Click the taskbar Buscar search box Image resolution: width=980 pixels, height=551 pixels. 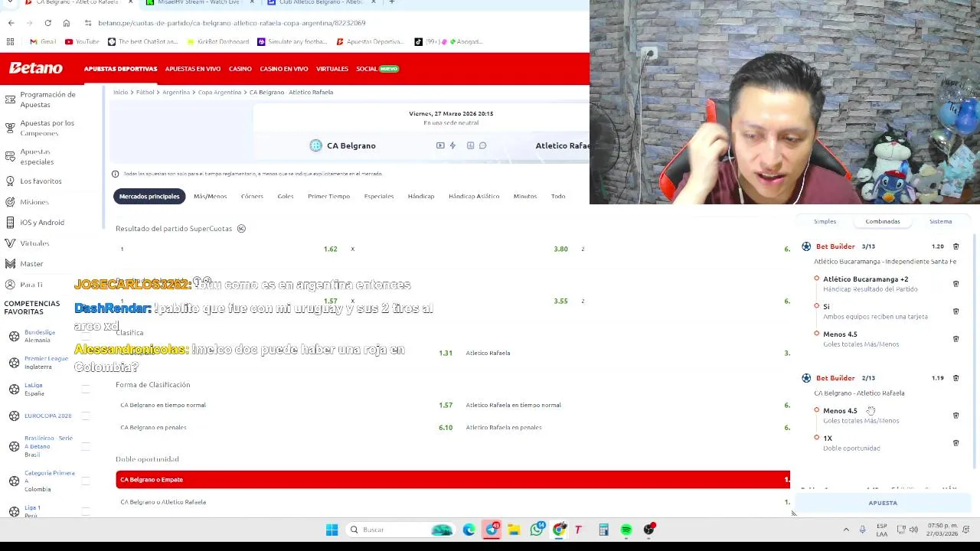tap(399, 530)
